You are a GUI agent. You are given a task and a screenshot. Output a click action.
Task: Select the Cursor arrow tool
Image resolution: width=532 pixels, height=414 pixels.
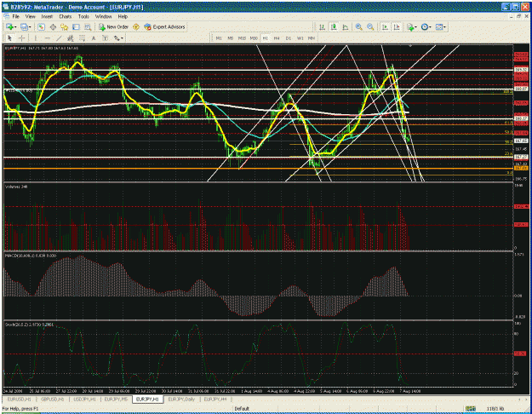pos(10,38)
